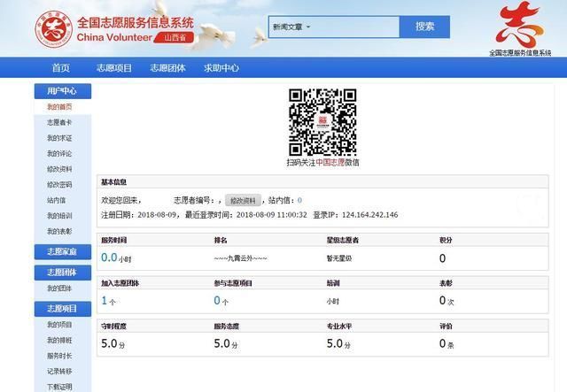Click the WeChat QR code image

322,122
